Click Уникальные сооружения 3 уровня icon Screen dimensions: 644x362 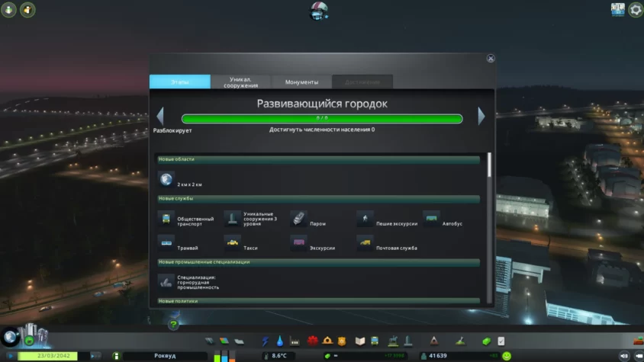233,219
